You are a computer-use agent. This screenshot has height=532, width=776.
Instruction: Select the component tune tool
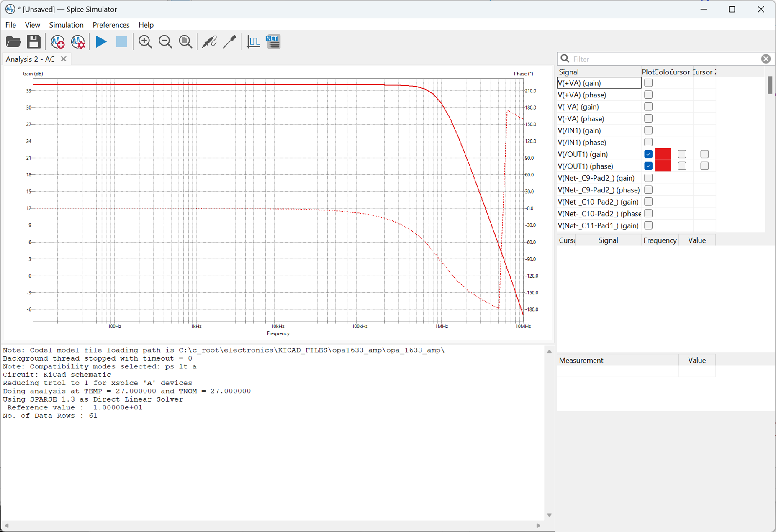[x=229, y=42]
